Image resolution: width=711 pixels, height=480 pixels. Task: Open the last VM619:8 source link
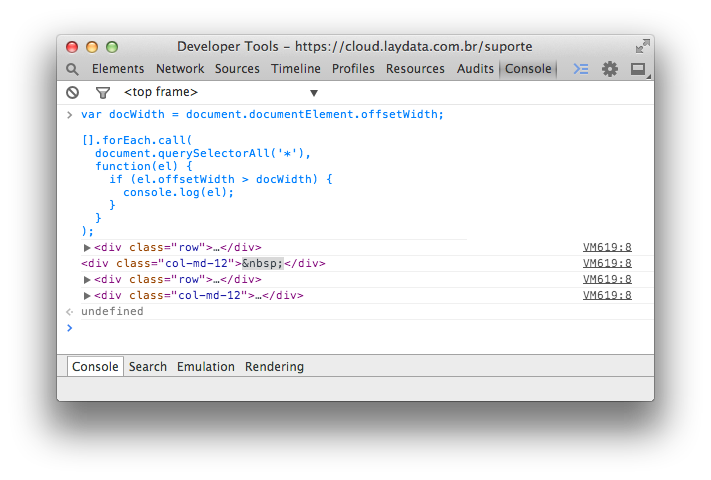click(x=607, y=296)
